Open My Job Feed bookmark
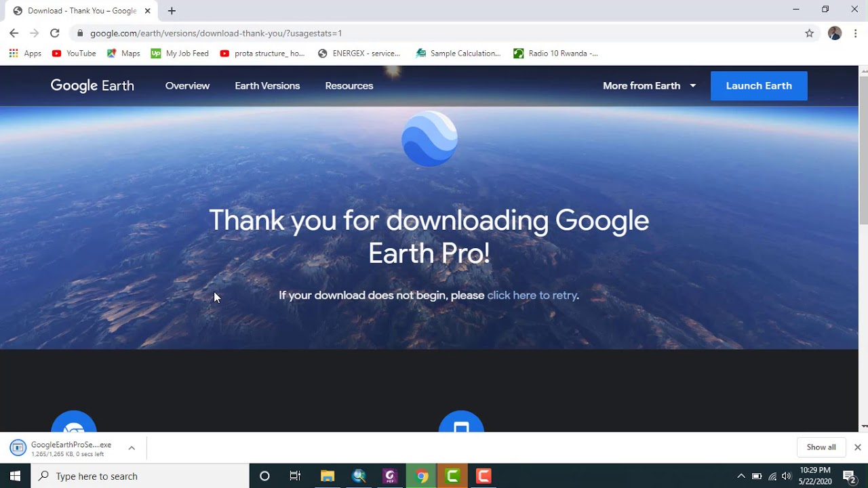Image resolution: width=868 pixels, height=488 pixels. click(x=180, y=54)
